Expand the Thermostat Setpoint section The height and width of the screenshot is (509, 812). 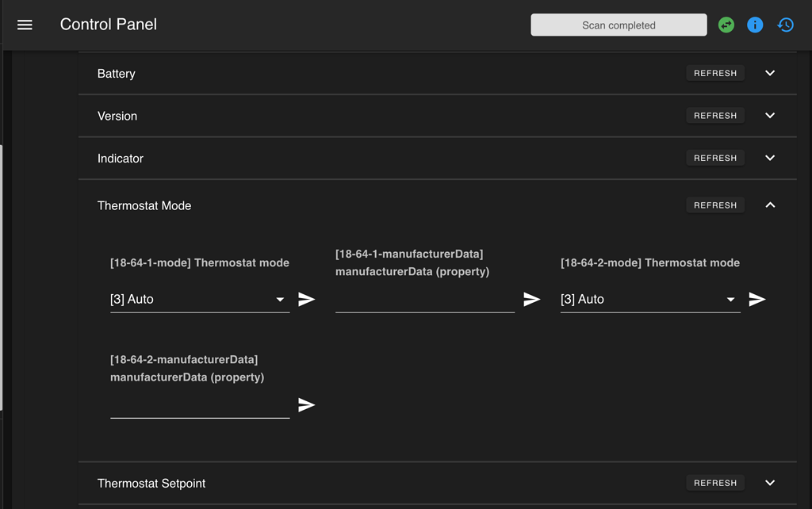(770, 483)
